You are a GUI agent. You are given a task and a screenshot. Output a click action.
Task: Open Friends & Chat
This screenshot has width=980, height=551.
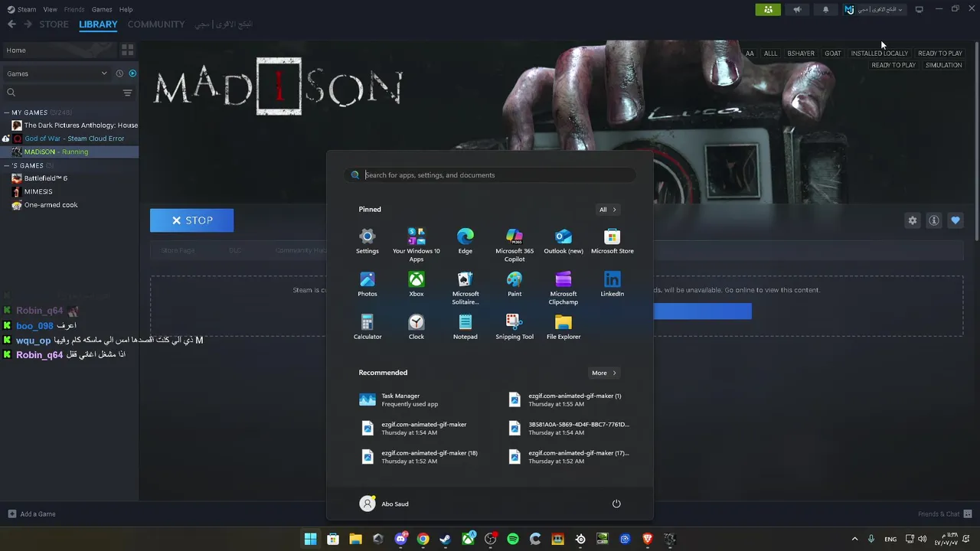pos(945,514)
